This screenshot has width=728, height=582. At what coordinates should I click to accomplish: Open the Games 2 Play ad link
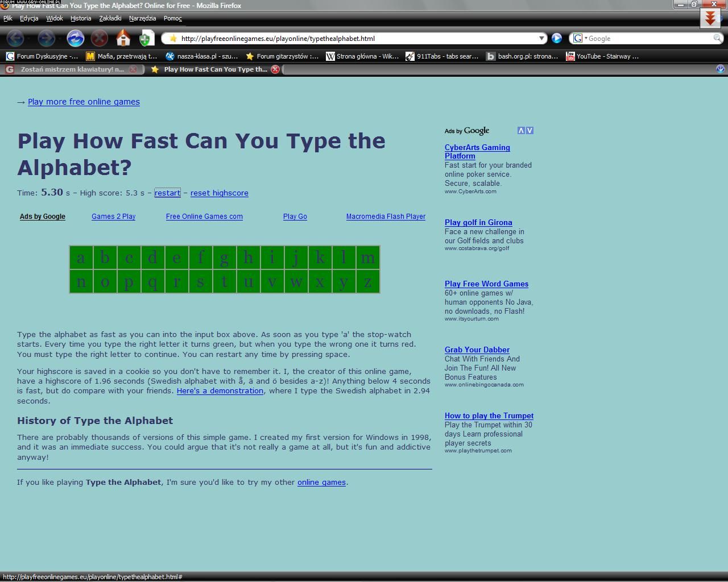coord(113,217)
